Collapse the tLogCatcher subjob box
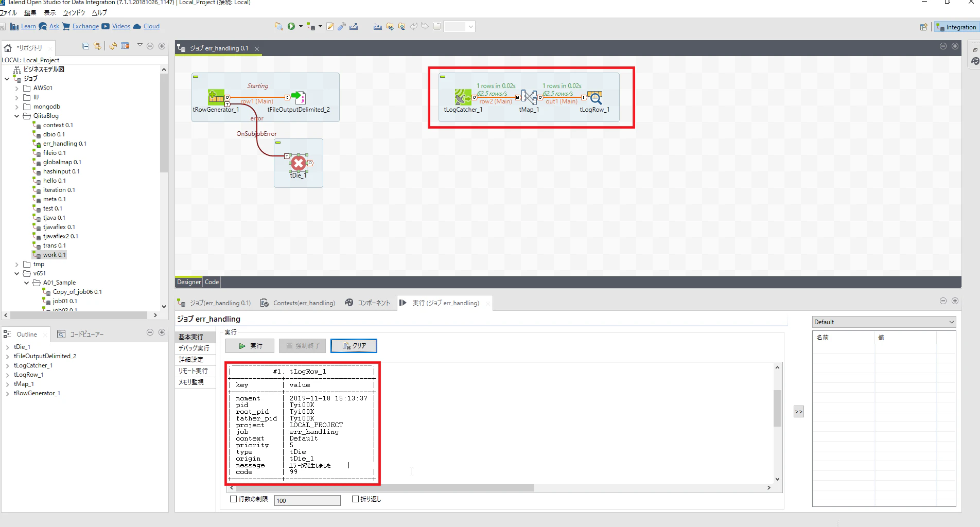This screenshot has height=527, width=980. pos(443,77)
